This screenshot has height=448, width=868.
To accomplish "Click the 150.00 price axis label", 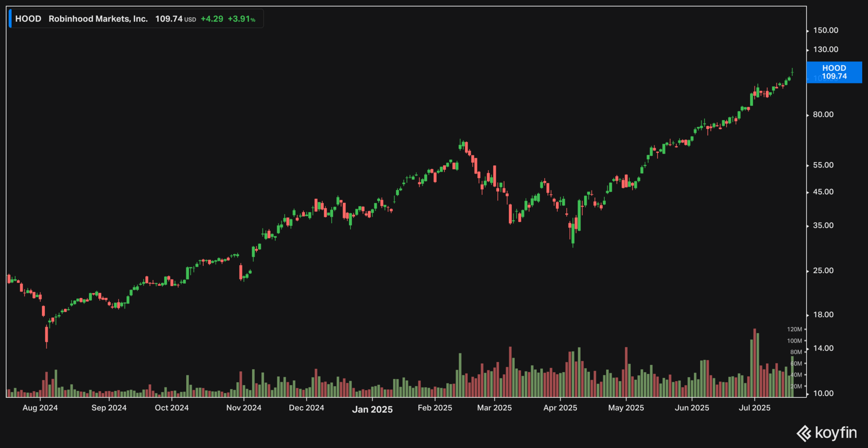I will [x=826, y=30].
